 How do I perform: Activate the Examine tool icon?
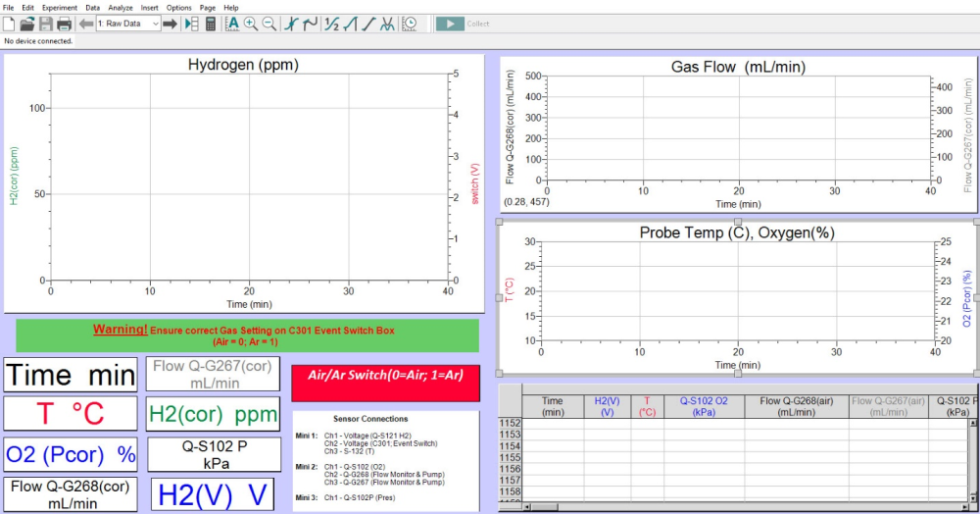[x=291, y=24]
